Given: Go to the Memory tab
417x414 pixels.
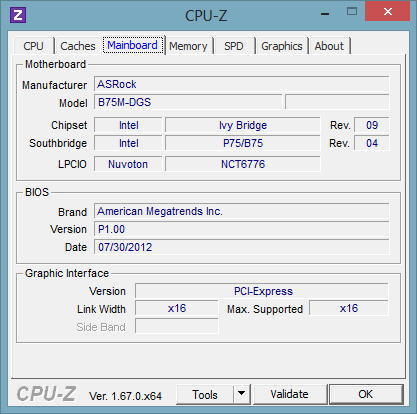Looking at the screenshot, I should 188,46.
